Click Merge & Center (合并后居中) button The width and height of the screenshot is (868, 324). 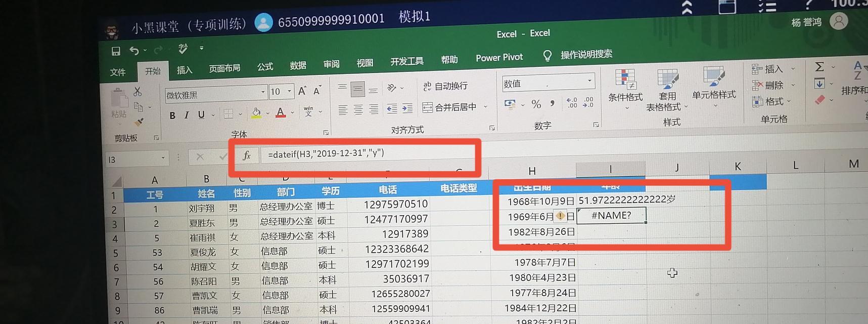click(450, 107)
